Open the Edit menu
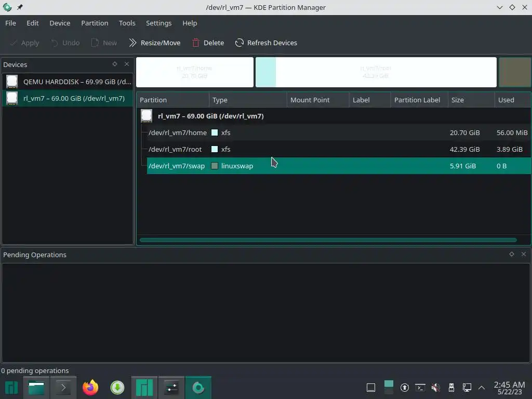 pyautogui.click(x=33, y=23)
